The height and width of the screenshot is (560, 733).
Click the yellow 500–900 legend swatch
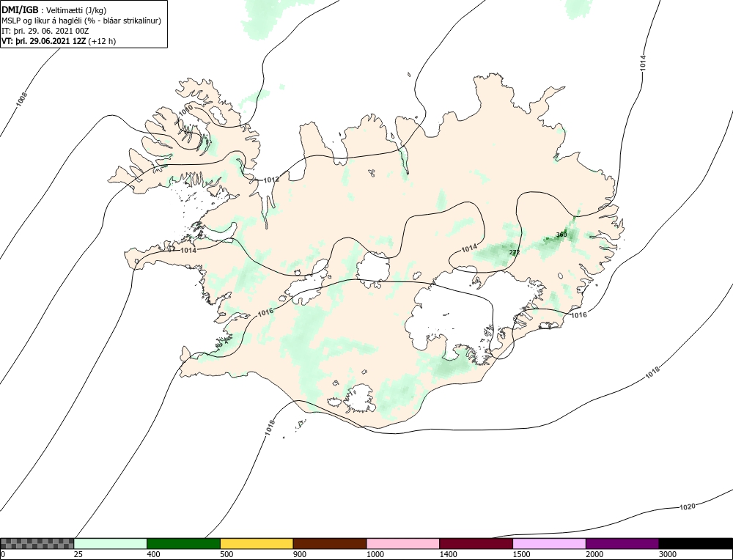click(x=257, y=544)
